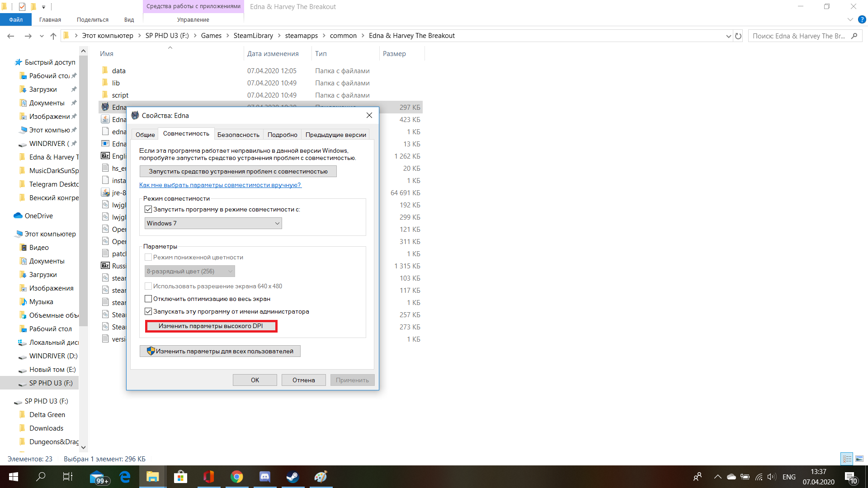Toggle run as administrator checkbox

pos(148,311)
